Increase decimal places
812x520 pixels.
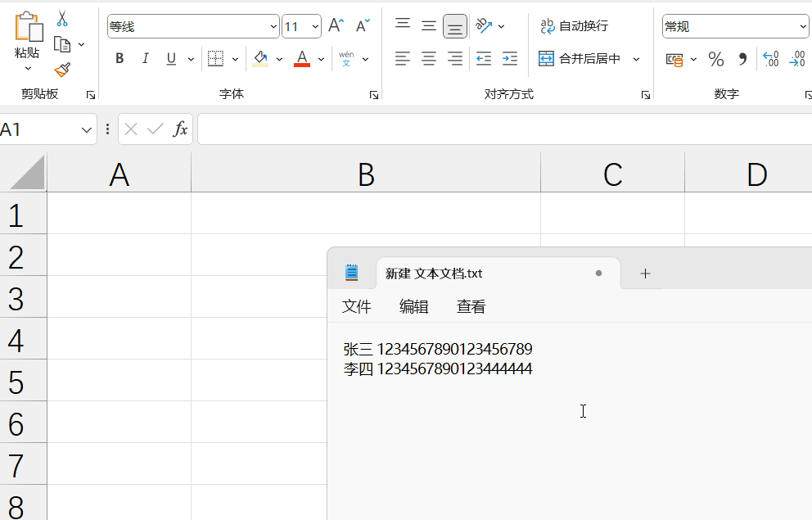[770, 59]
